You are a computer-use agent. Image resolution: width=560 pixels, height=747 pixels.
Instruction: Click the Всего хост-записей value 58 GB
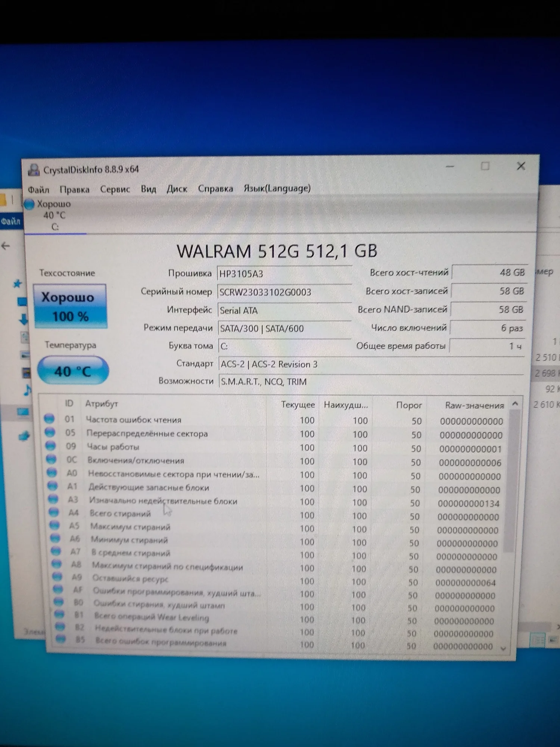click(x=489, y=291)
